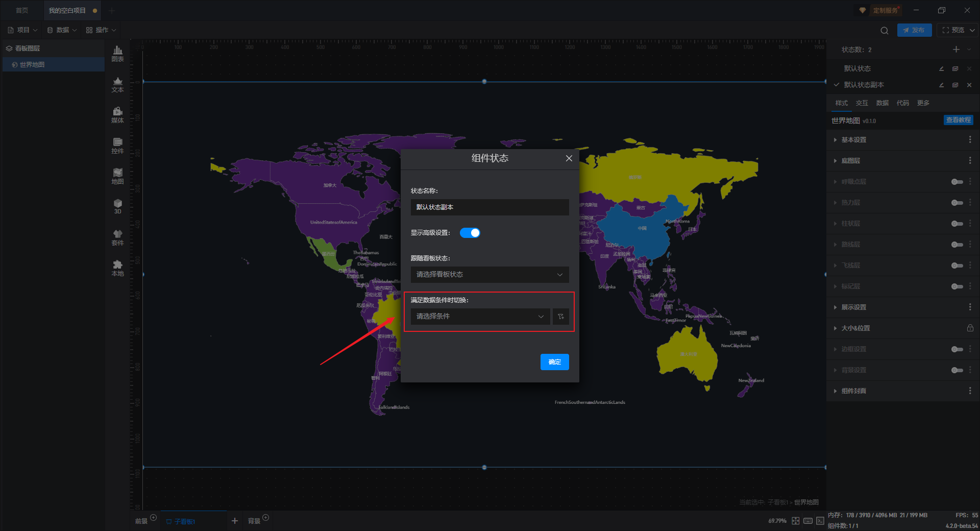The image size is (980, 531).
Task: Open the 地图 map components icon
Action: click(117, 176)
